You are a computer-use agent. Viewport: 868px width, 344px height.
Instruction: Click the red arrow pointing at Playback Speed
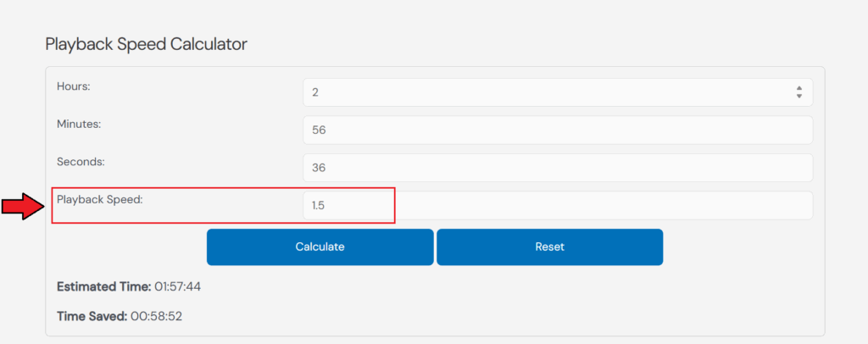point(24,206)
